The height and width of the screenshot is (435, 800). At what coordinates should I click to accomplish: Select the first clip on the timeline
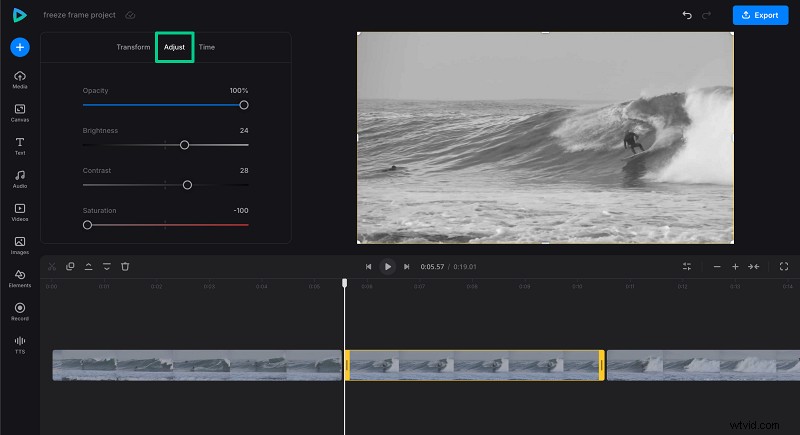point(196,365)
